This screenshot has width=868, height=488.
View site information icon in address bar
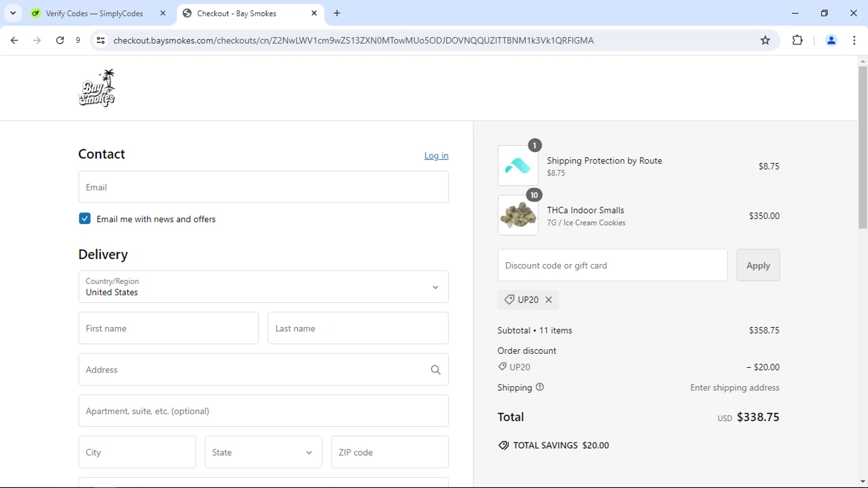(x=101, y=41)
